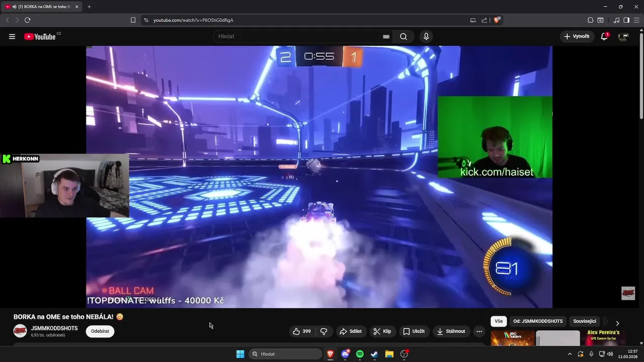Share the video via Sdílet
644x362 pixels.
click(351, 331)
